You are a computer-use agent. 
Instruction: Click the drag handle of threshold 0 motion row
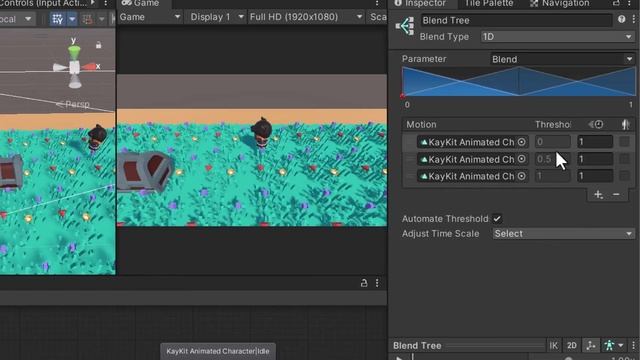[x=410, y=142]
